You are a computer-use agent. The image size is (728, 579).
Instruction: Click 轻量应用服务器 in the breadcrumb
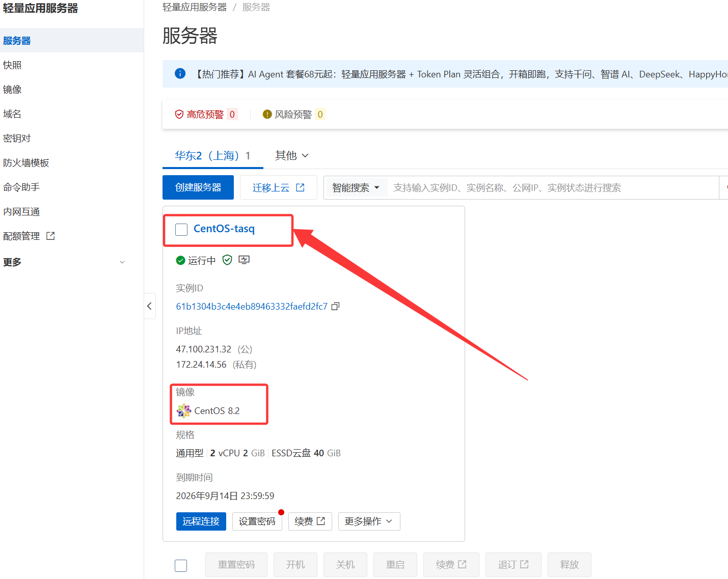tap(195, 7)
